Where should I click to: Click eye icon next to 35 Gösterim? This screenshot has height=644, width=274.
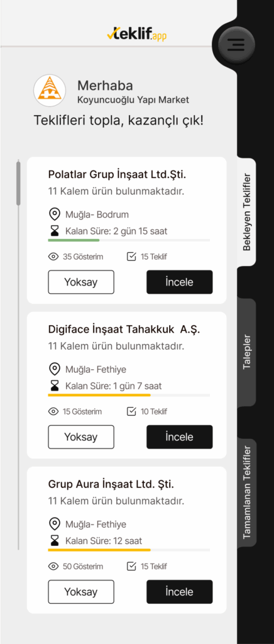(53, 257)
